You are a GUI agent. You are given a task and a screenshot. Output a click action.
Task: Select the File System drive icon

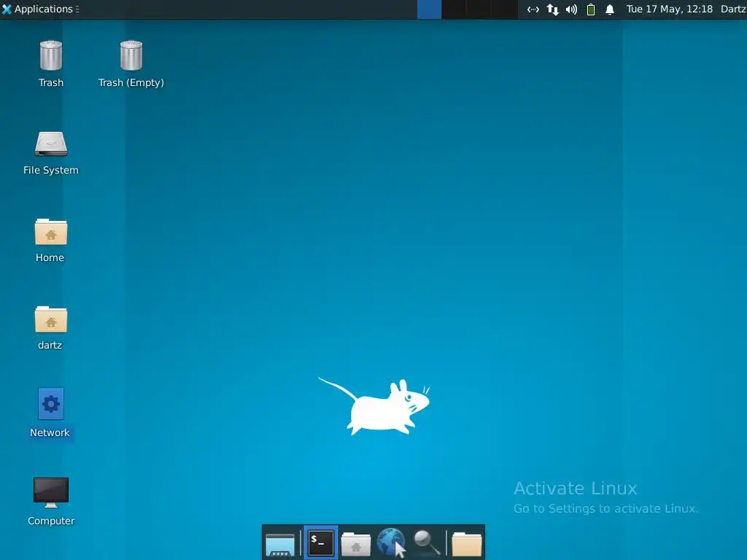point(51,144)
